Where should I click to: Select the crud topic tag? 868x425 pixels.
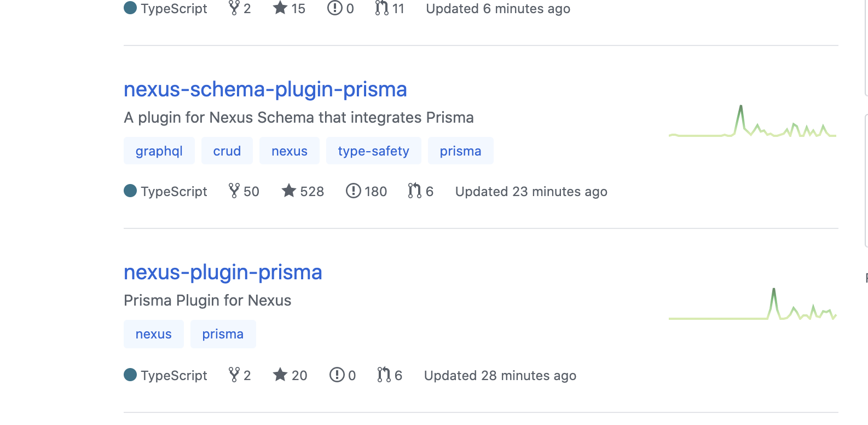pos(227,151)
